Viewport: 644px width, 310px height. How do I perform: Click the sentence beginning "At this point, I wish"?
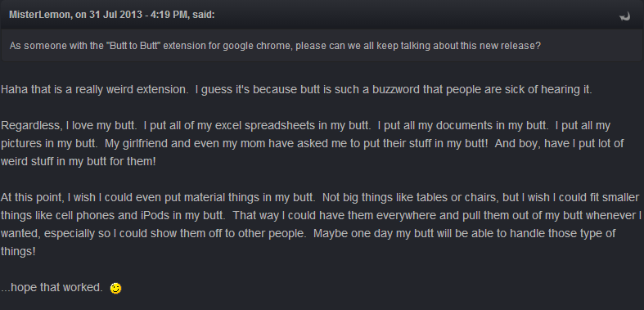(x=158, y=197)
